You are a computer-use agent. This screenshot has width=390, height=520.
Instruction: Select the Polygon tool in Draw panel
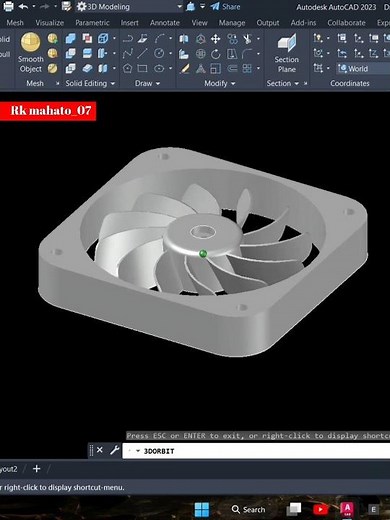[x=127, y=68]
